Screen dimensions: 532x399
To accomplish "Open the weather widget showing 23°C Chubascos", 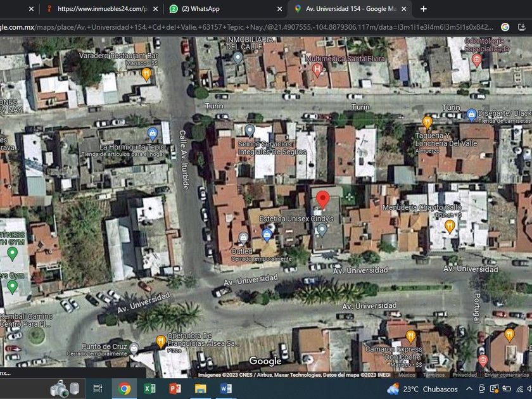I will pyautogui.click(x=422, y=389).
